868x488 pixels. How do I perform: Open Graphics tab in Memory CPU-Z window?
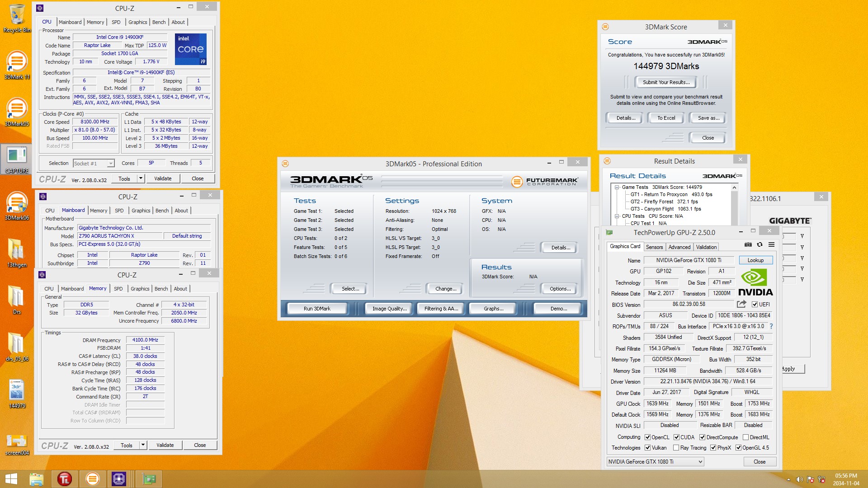(140, 289)
